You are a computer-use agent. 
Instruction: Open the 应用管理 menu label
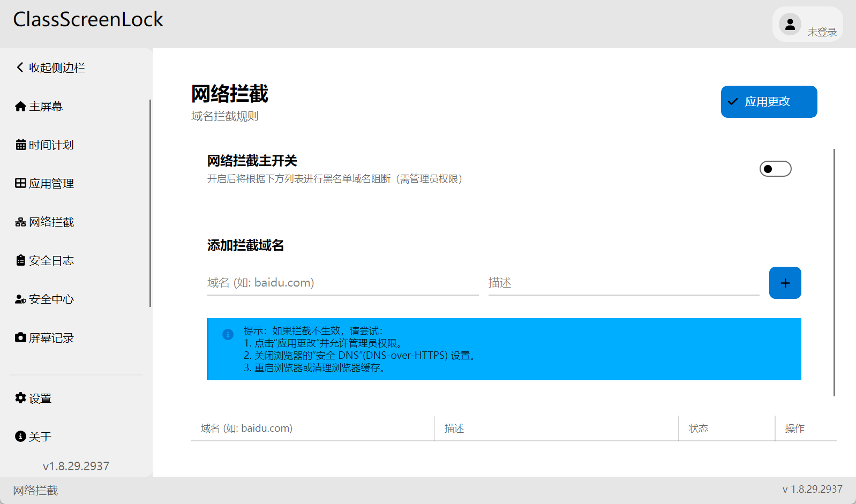[x=51, y=184]
